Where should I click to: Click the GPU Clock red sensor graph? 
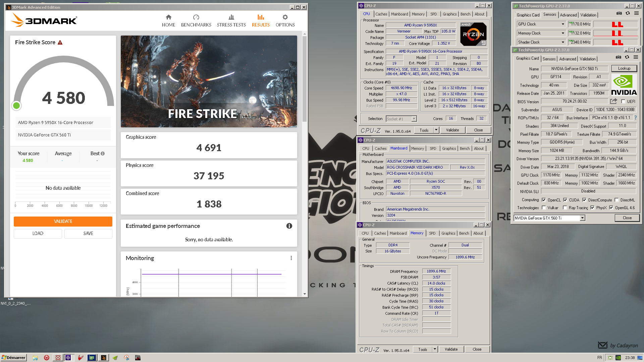(x=615, y=24)
